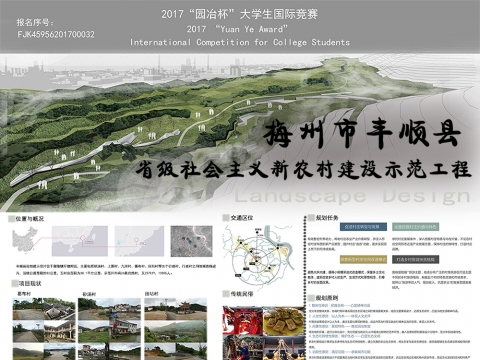Click the dark gray planning task box
Image resolution: width=480 pixels, height=360 pixels.
pyautogui.click(x=415, y=259)
